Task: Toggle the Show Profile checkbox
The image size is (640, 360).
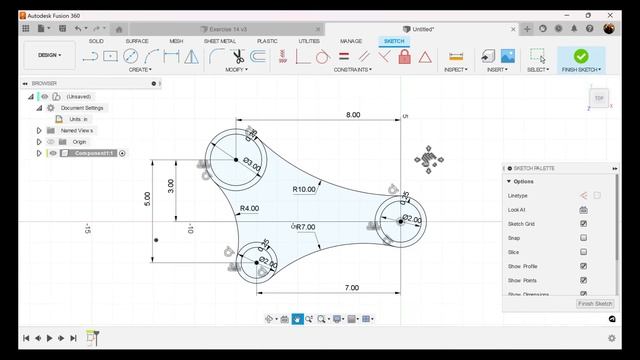Action: (x=584, y=266)
